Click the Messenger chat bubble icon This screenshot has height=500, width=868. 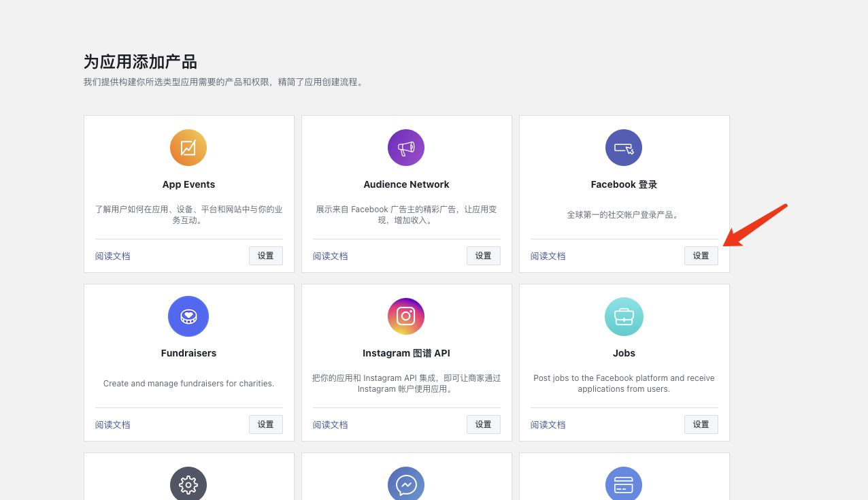(x=406, y=484)
